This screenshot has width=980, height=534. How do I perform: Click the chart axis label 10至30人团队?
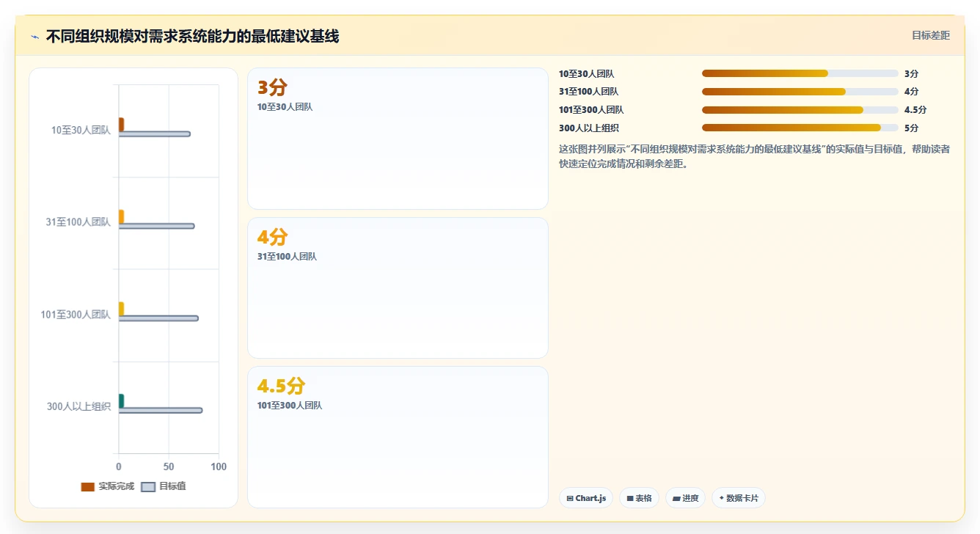pyautogui.click(x=81, y=130)
